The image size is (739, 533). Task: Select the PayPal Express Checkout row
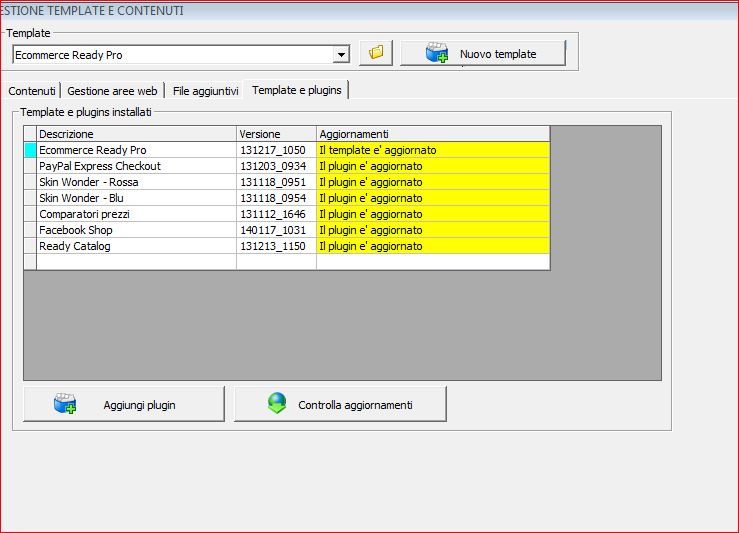[287, 166]
